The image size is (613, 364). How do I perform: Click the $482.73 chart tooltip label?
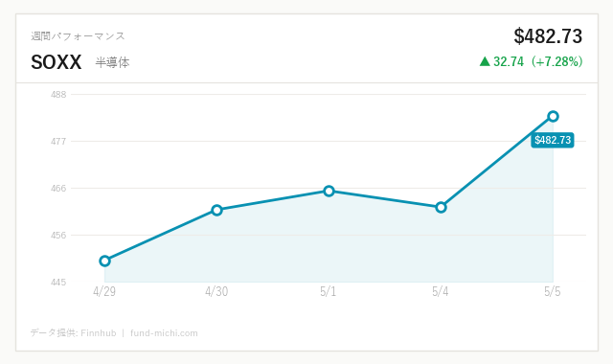(553, 140)
